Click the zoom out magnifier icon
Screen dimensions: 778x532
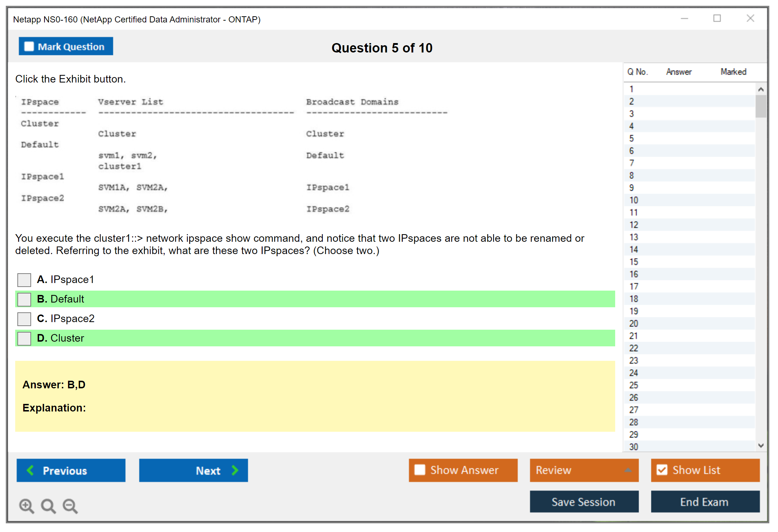coord(70,506)
